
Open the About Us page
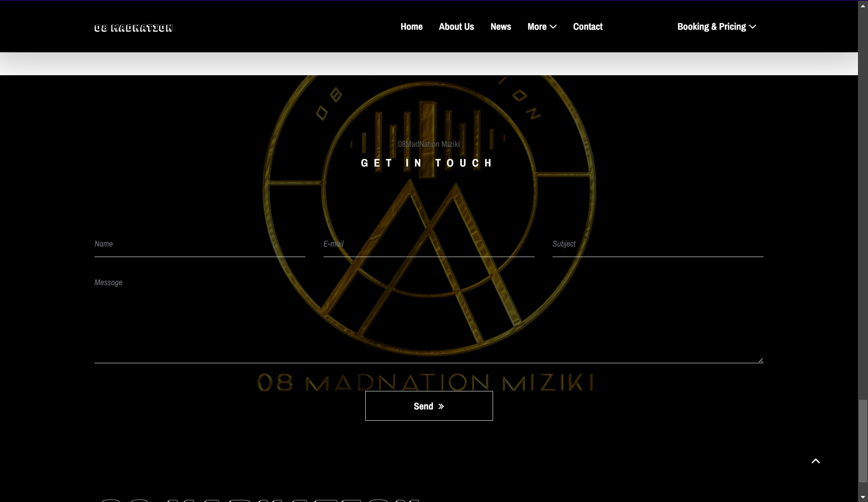pos(456,27)
